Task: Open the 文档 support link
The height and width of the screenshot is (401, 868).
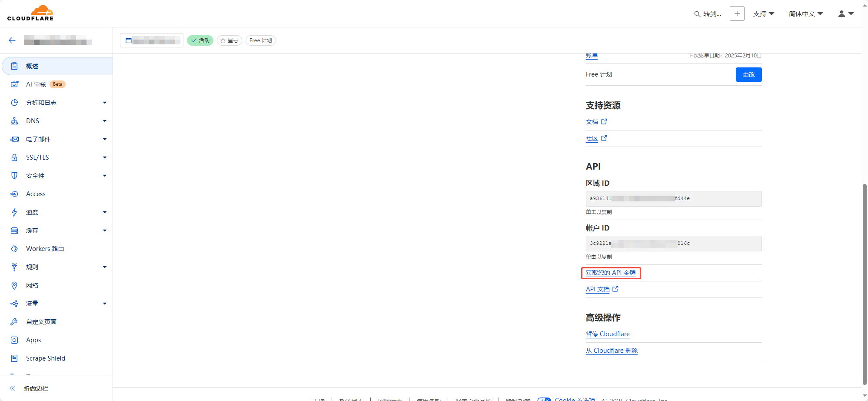Action: [592, 122]
